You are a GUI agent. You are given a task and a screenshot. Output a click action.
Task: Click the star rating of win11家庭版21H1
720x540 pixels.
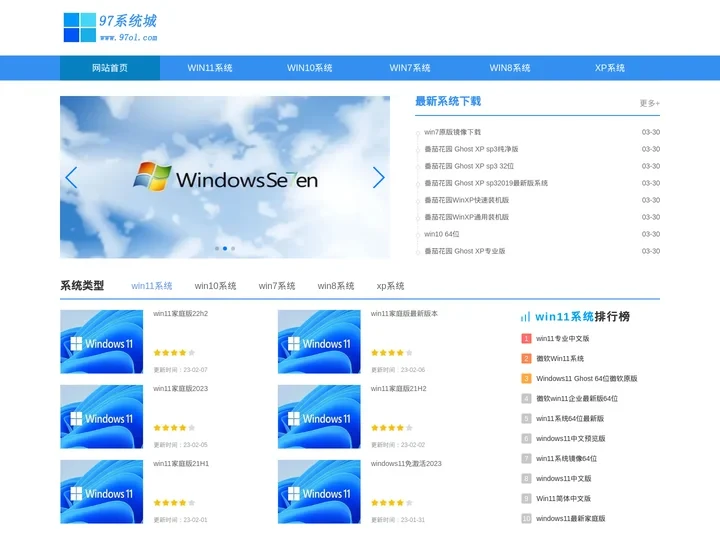click(x=174, y=503)
